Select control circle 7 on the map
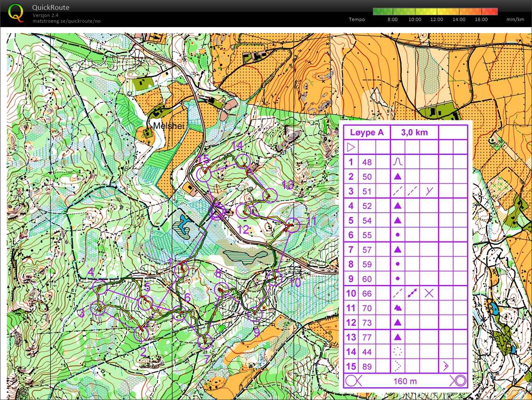 tap(204, 341)
